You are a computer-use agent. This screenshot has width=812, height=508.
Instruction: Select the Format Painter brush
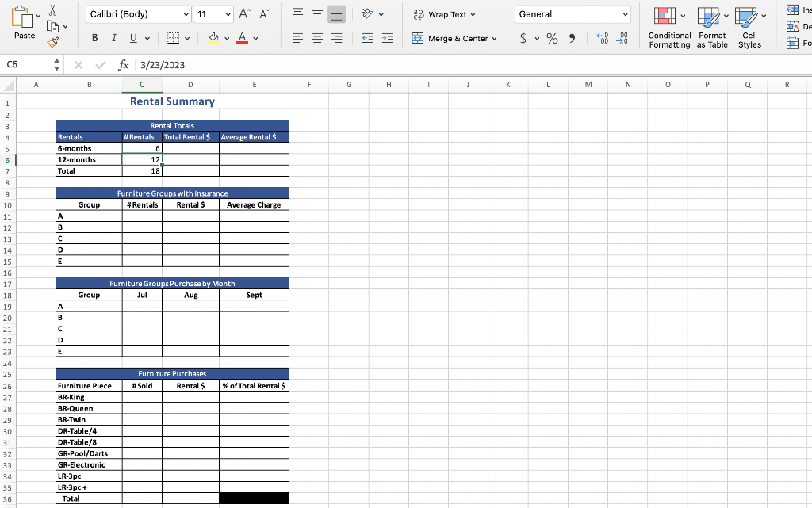click(x=53, y=43)
